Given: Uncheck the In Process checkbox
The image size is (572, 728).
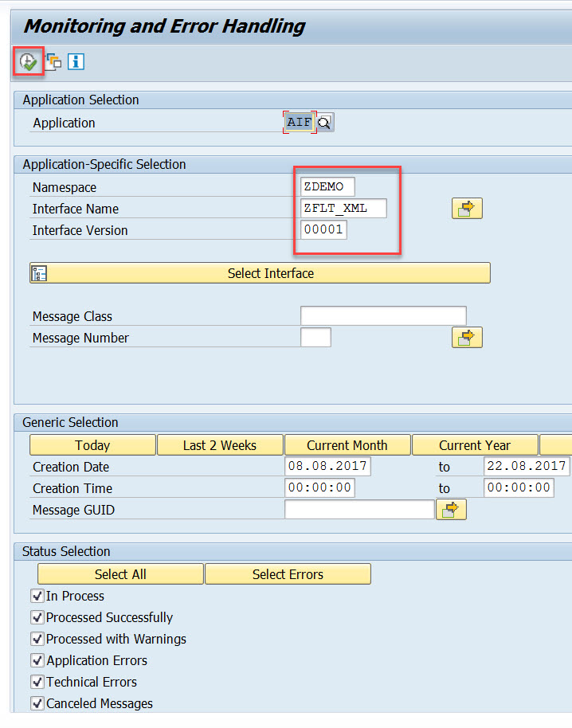Looking at the screenshot, I should [37, 596].
